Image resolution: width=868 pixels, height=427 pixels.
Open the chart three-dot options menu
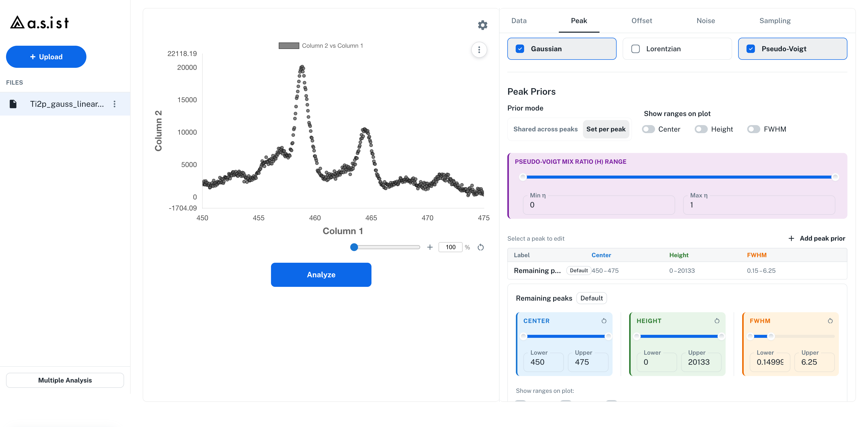[x=479, y=50]
